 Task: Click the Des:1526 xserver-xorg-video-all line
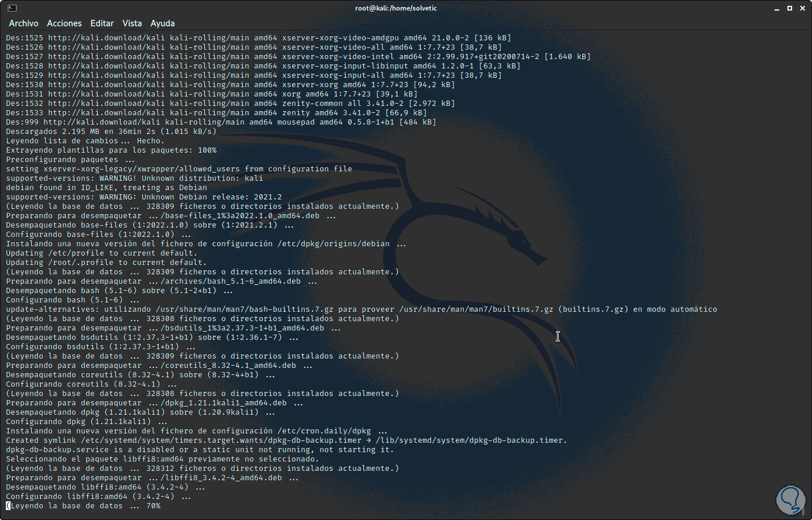coord(254,47)
